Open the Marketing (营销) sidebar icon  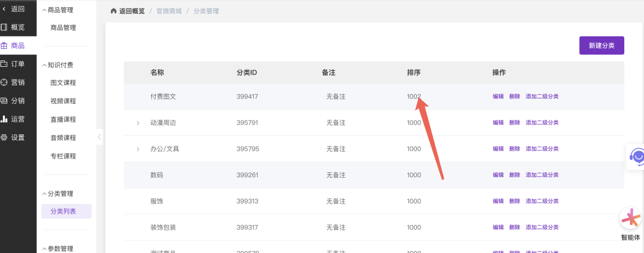pos(5,82)
